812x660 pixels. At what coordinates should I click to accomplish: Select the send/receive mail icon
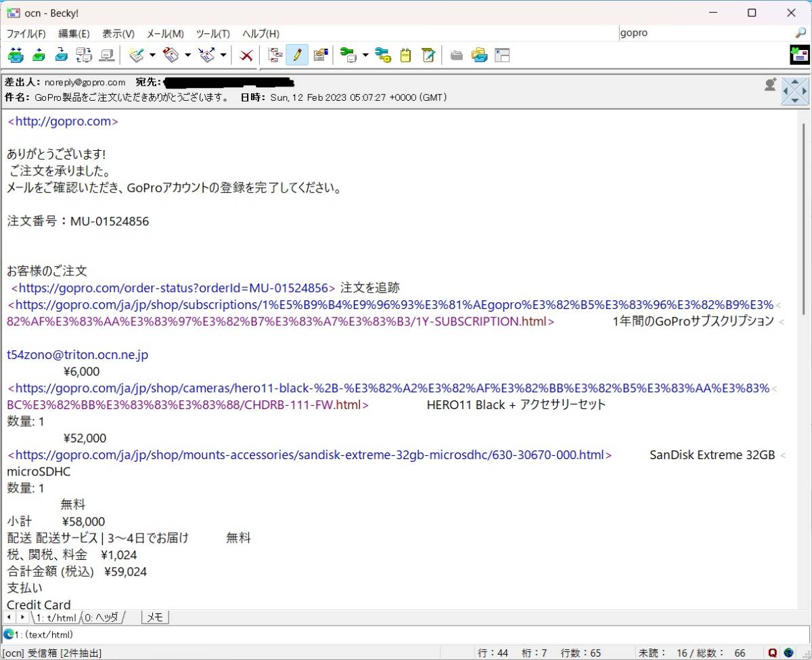[x=16, y=55]
